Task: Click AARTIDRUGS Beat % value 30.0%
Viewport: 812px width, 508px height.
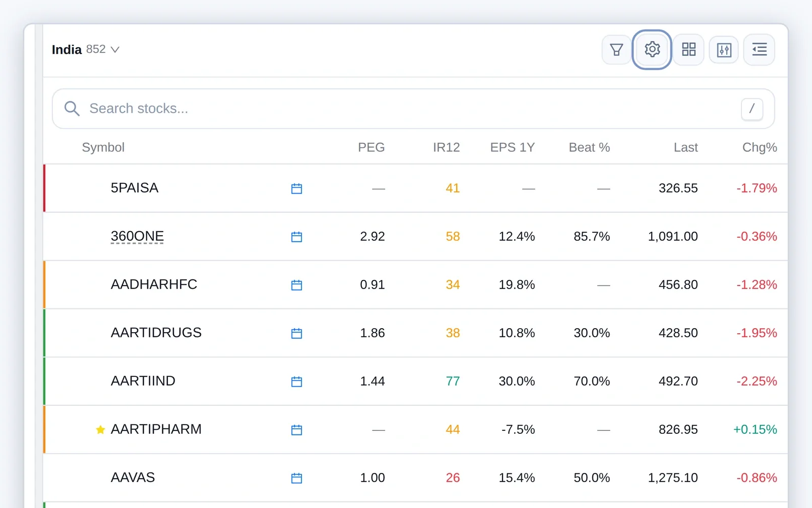Action: click(x=592, y=333)
